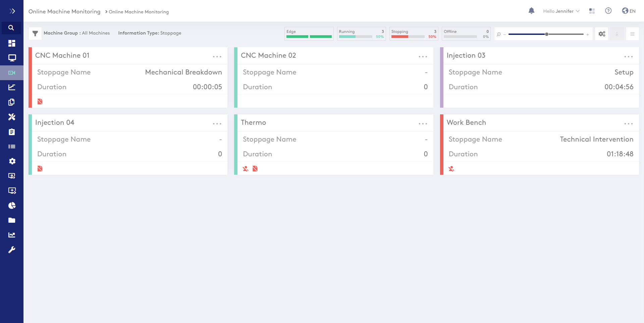Open the dashboard tiles icon in sidebar

pos(12,43)
